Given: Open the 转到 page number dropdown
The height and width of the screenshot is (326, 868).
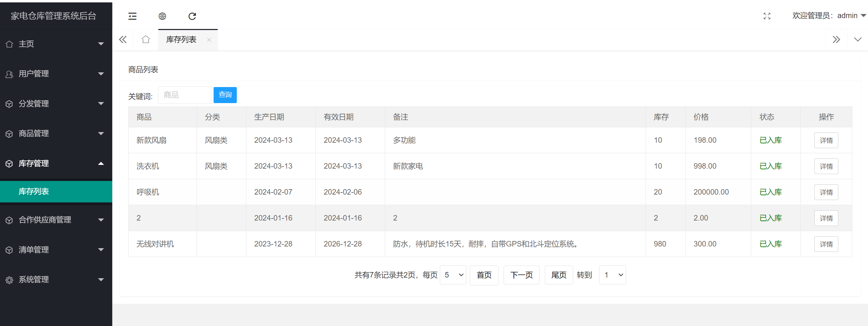Looking at the screenshot, I should (612, 275).
